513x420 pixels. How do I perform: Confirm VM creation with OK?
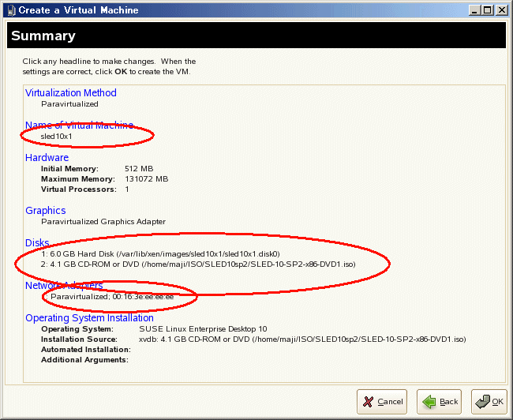coord(489,402)
